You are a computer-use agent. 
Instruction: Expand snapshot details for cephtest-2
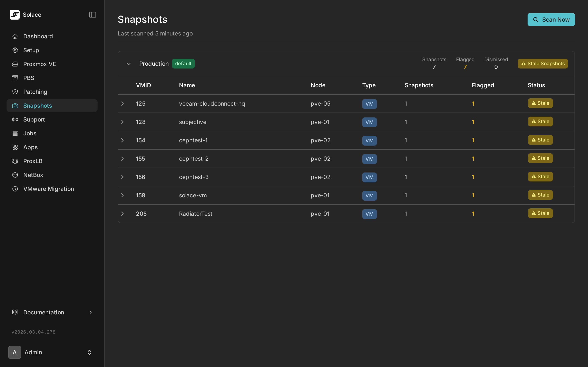(x=122, y=158)
